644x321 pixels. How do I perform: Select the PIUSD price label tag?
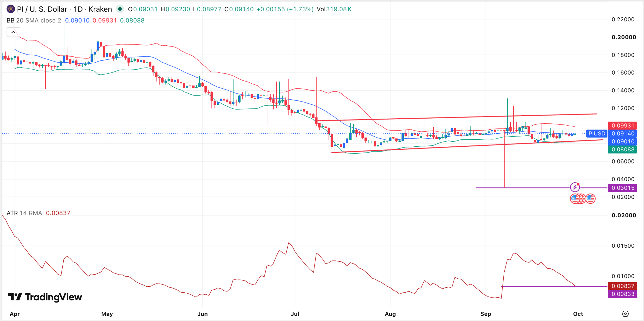click(597, 133)
